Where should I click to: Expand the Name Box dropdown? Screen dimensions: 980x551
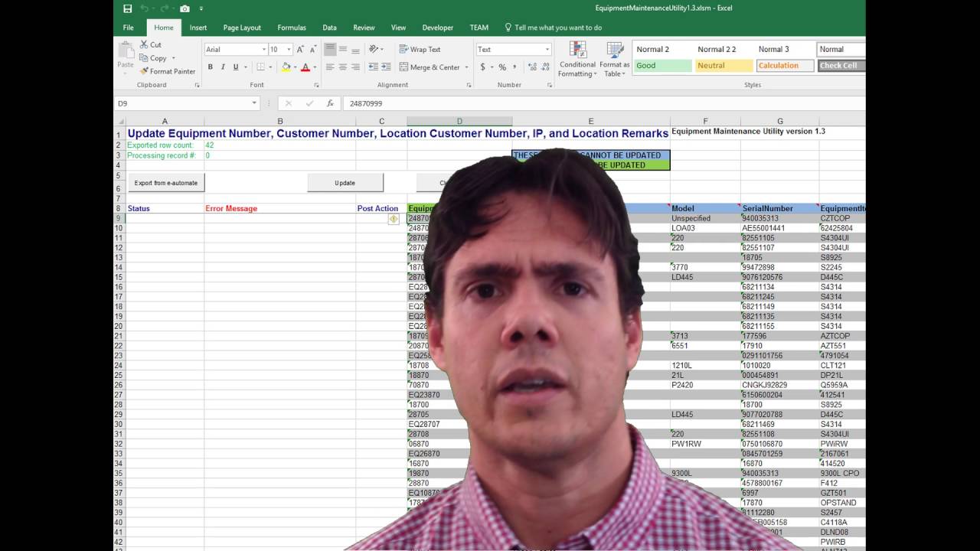254,103
